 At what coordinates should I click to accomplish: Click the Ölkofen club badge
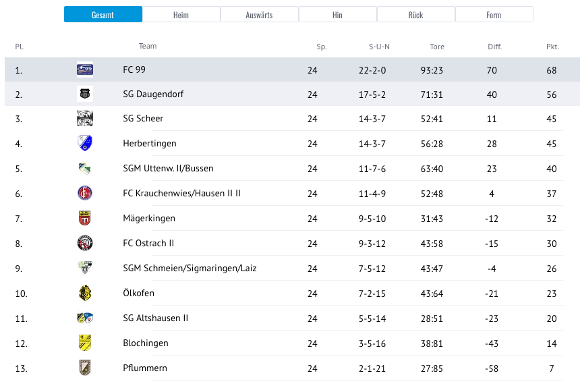tap(84, 293)
